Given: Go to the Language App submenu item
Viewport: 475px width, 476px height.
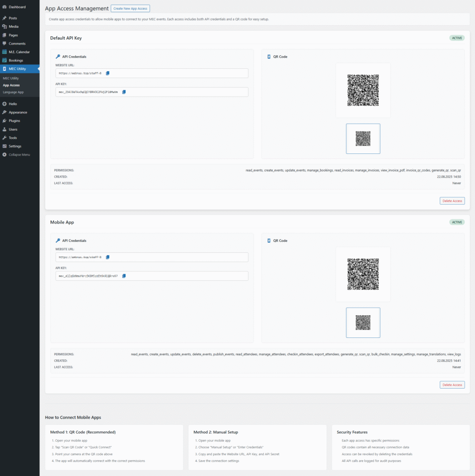Looking at the screenshot, I should [13, 93].
